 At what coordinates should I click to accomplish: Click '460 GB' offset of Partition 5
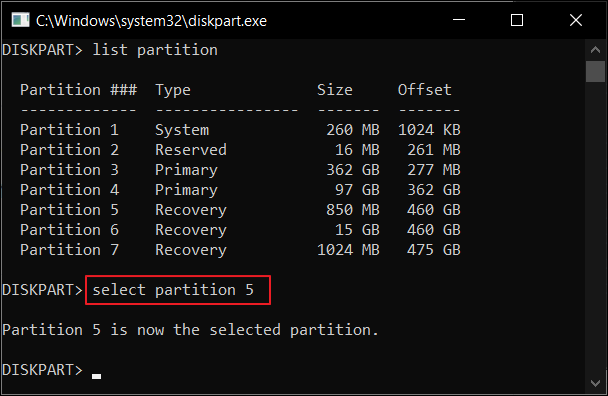434,210
